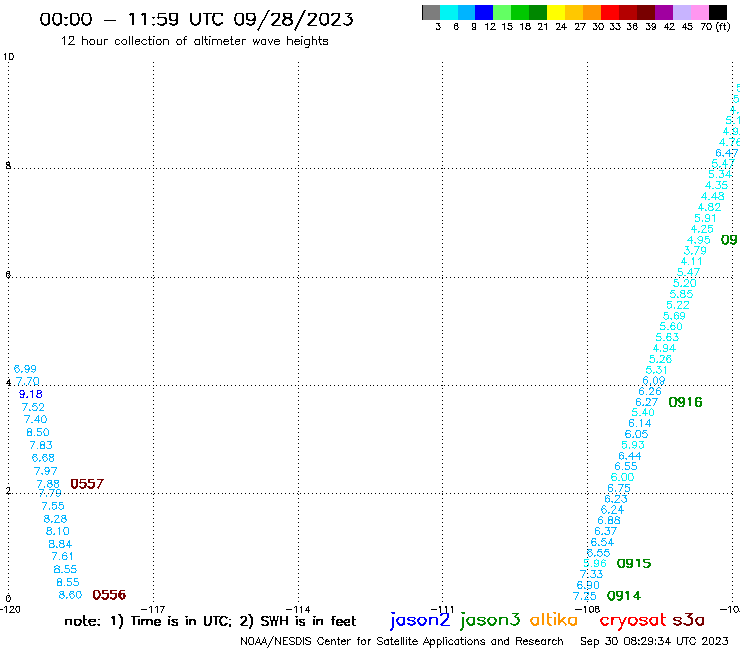The image size is (740, 650).
Task: Click the 8.50 wave height value
Action: coord(38,432)
